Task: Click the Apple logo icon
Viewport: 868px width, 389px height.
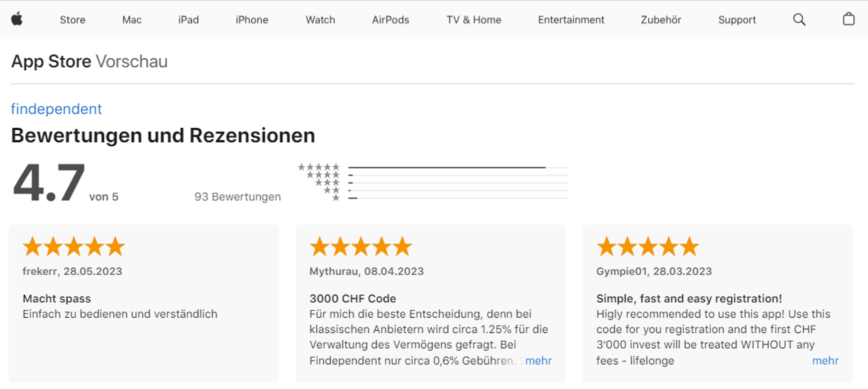Action: [17, 19]
